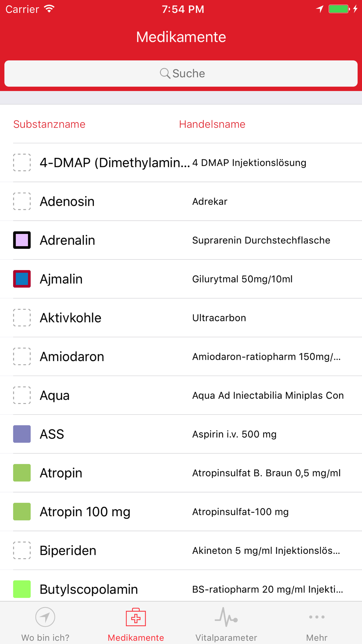Click the blue-red swatch beside Ajmalin
Viewport: 362px width, 644px height.
[22, 279]
